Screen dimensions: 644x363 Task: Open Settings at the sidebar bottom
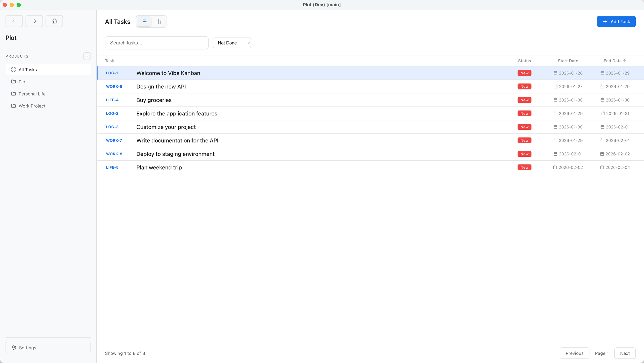pyautogui.click(x=48, y=348)
